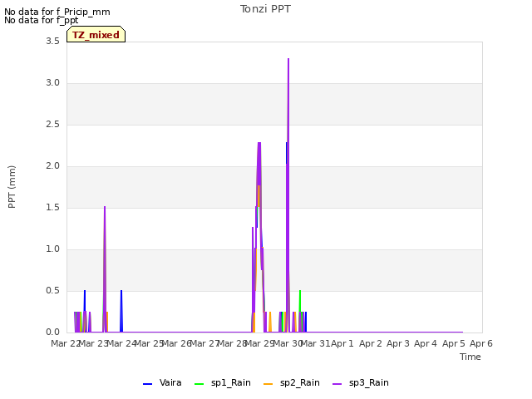Click the Apr 6 x-axis label
The image size is (532, 399).
pos(481,343)
